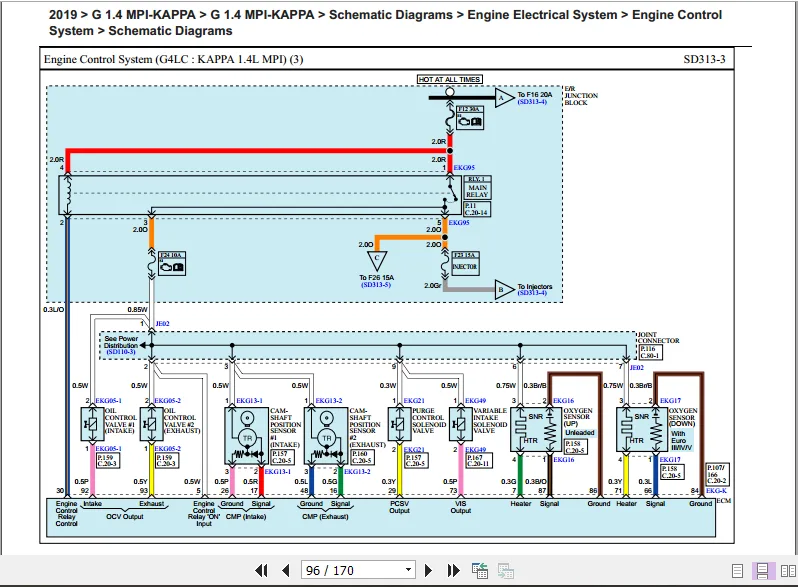The image size is (798, 587).
Task: Click the P.116 C.80-1 reference box
Action: click(649, 352)
